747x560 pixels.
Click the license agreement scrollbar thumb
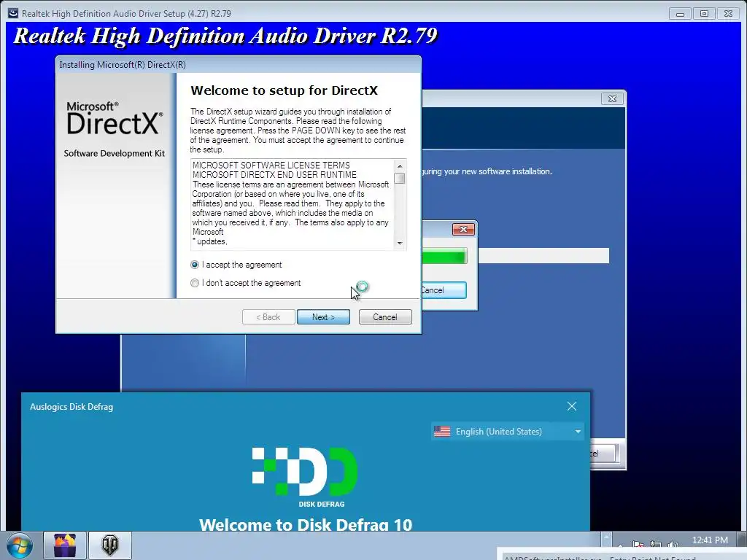pyautogui.click(x=400, y=179)
